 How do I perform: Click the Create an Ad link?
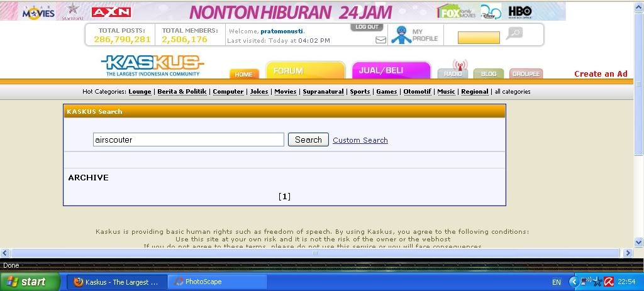click(x=601, y=74)
